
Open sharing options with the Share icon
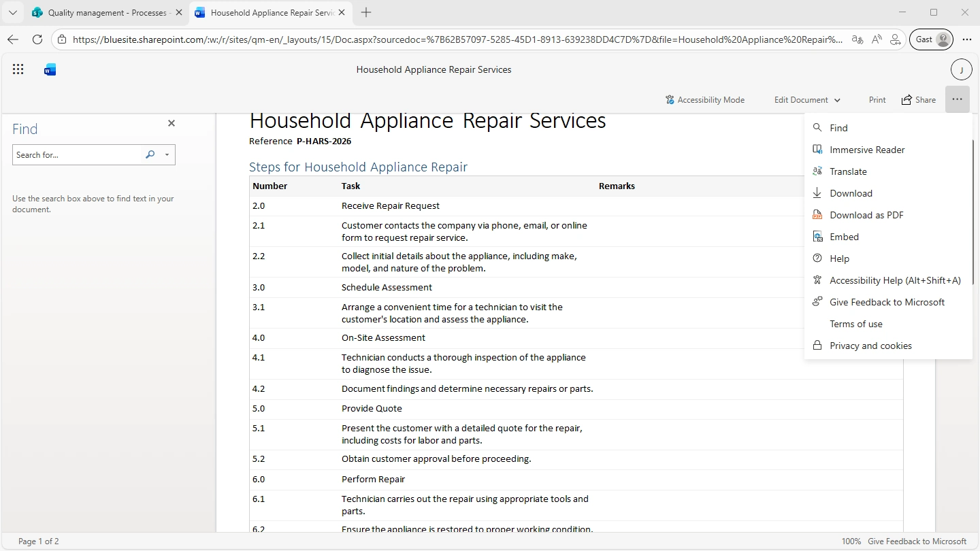click(919, 99)
